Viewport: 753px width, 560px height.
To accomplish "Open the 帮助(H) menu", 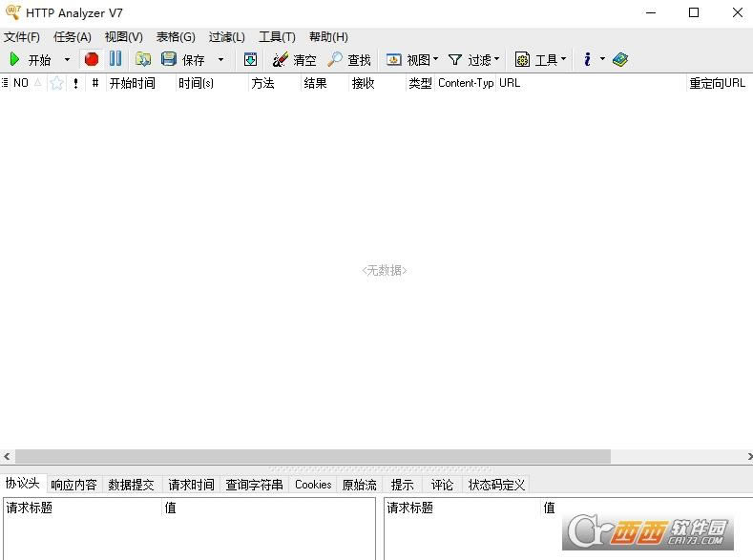I will [x=328, y=37].
